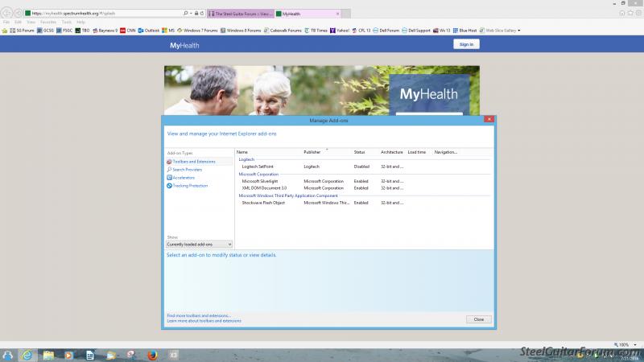
Task: Open the Yahoo! favorite bookmark
Action: 340,31
